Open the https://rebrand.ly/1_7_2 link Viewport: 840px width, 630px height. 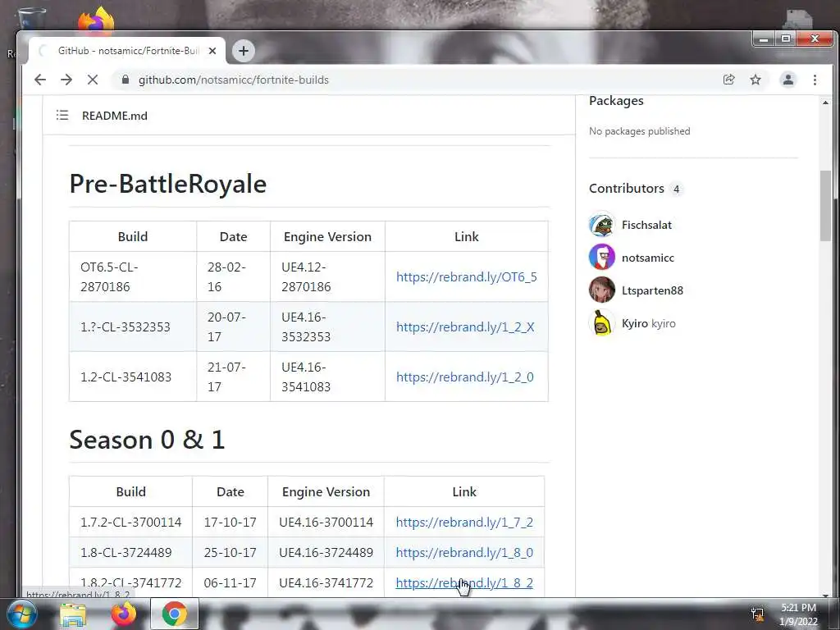click(464, 523)
